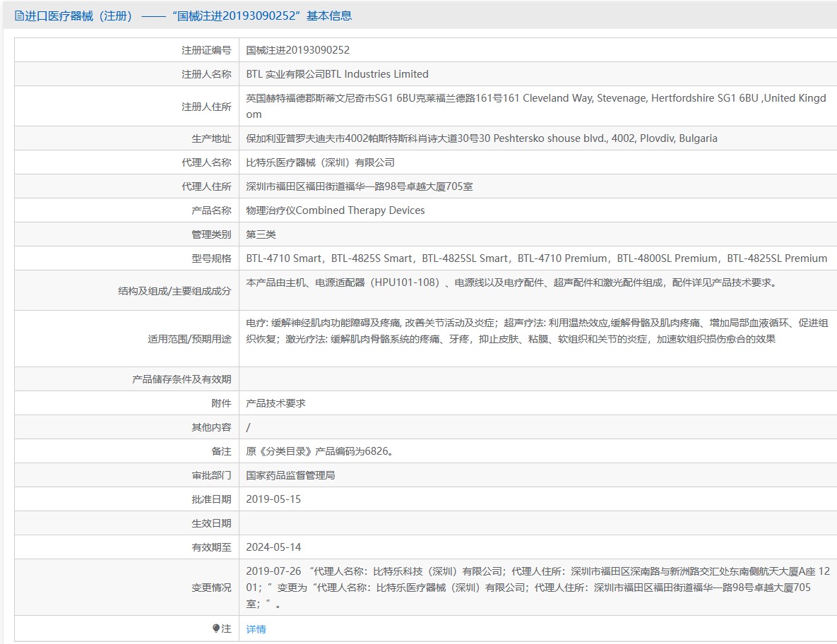Click the header title 进口医疗器械（注册）
The width and height of the screenshot is (837, 644).
[78, 16]
